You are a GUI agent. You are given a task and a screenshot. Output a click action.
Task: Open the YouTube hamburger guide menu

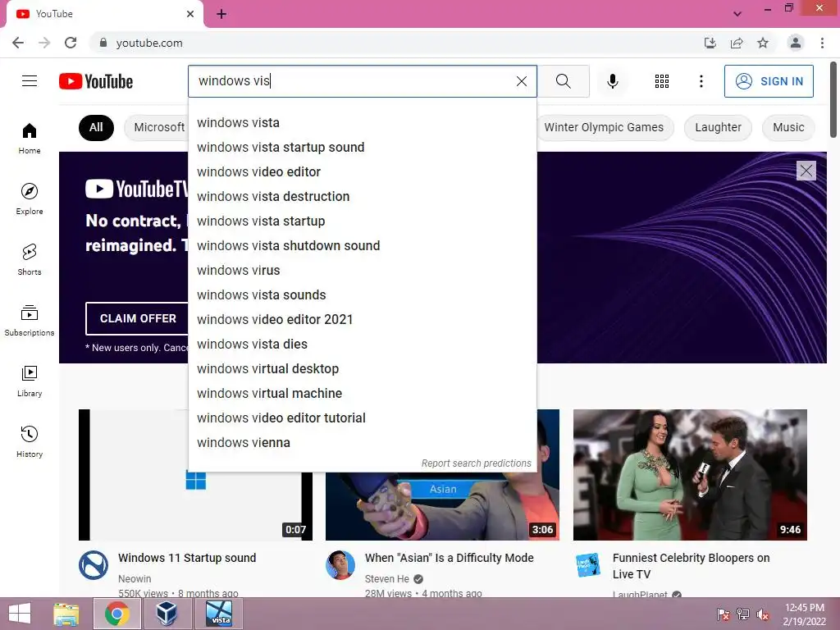click(30, 81)
